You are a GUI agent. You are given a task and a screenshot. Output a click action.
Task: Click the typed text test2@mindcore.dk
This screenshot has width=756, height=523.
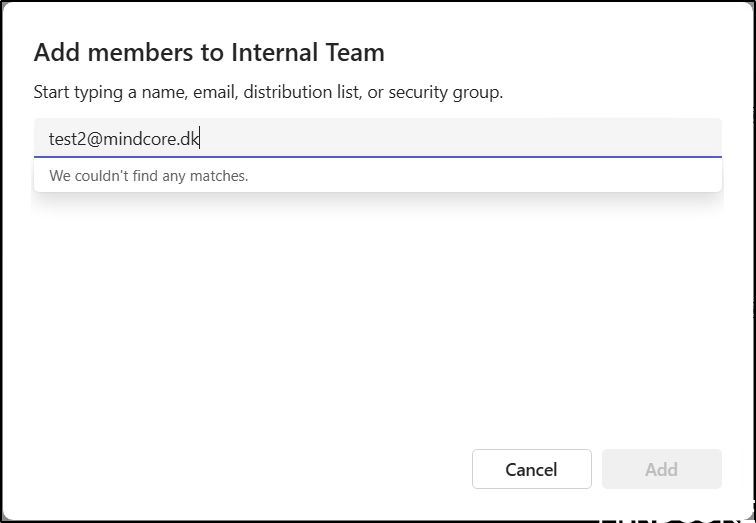click(x=124, y=139)
